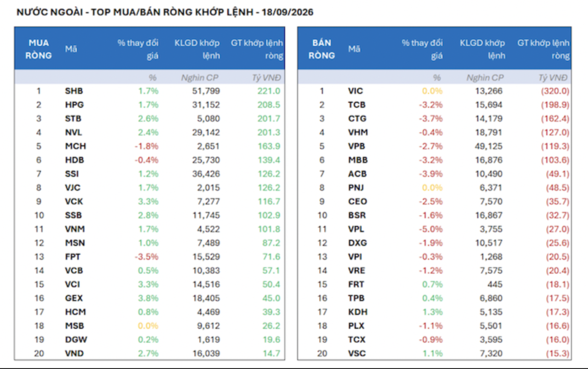
Task: Select the VCB ticker cell
Action: point(73,270)
